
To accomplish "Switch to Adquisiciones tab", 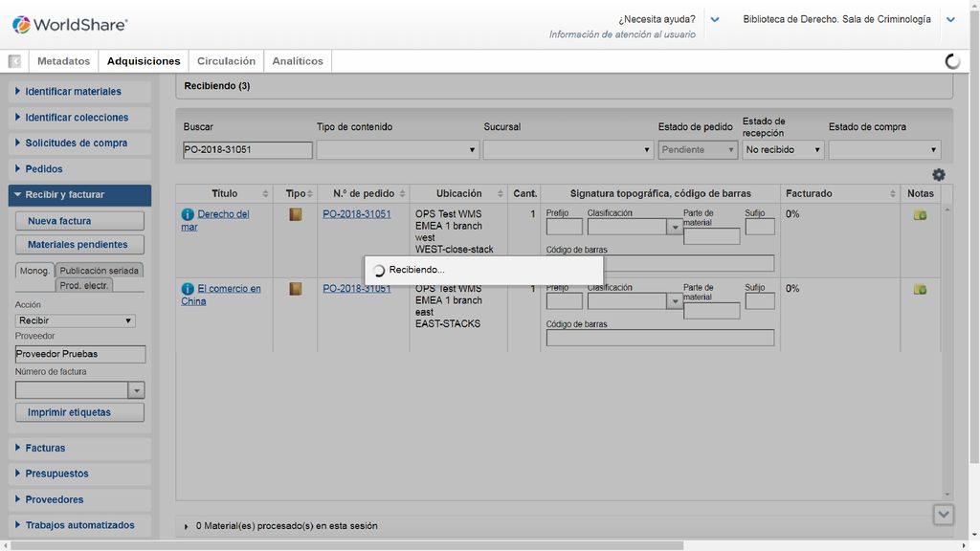I will tap(144, 61).
